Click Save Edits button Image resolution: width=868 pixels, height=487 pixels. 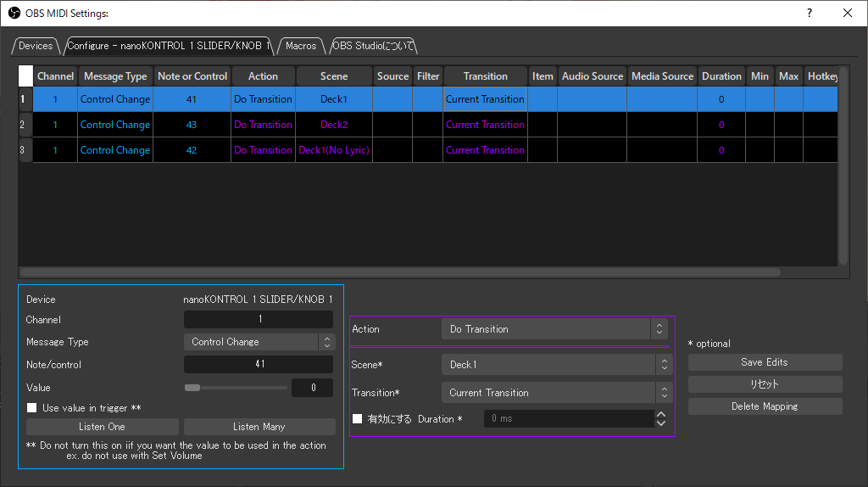[765, 362]
